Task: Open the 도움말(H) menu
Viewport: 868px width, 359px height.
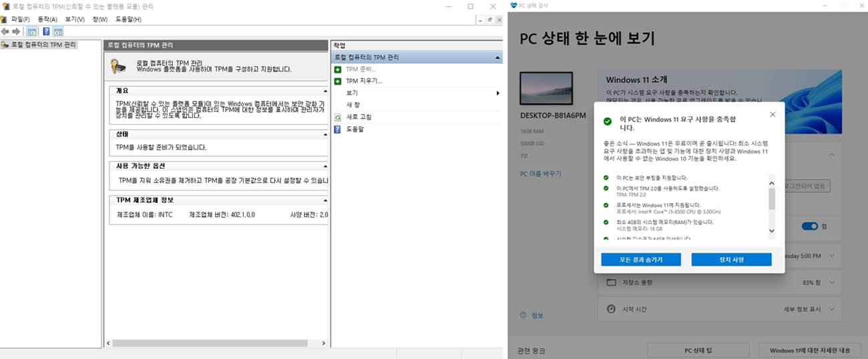Action: (x=128, y=19)
